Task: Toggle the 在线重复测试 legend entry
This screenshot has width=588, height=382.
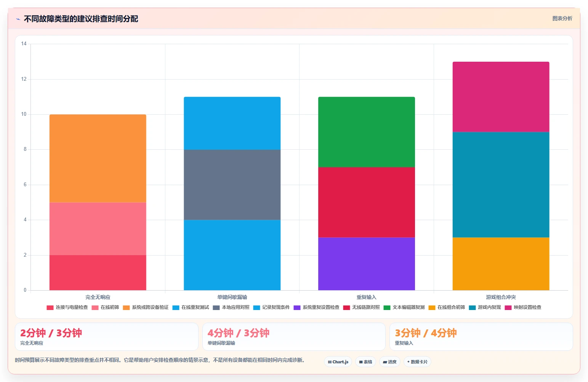Action: [191, 307]
